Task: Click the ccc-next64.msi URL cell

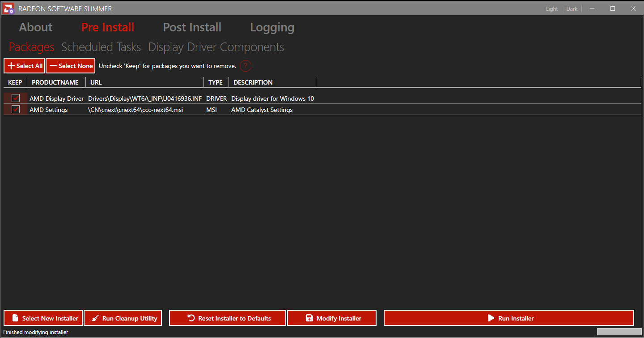Action: 136,110
